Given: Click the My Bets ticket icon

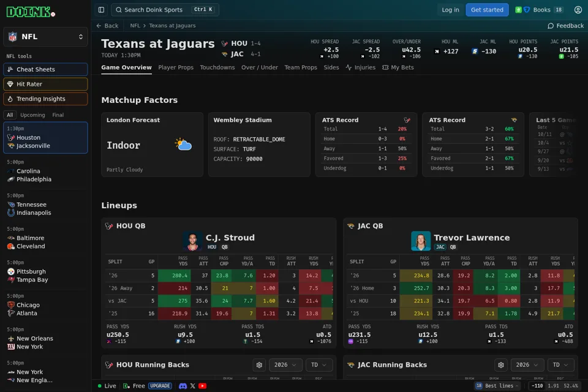Looking at the screenshot, I should click(385, 67).
